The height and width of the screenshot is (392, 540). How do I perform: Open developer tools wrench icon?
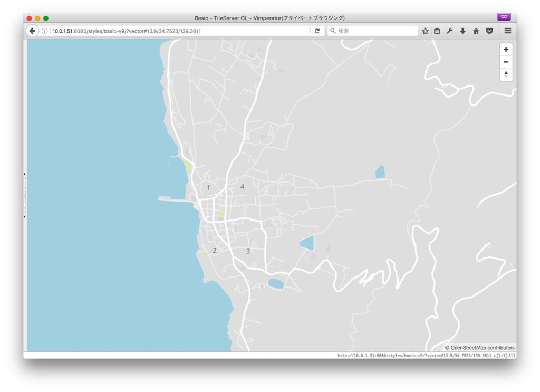click(449, 31)
